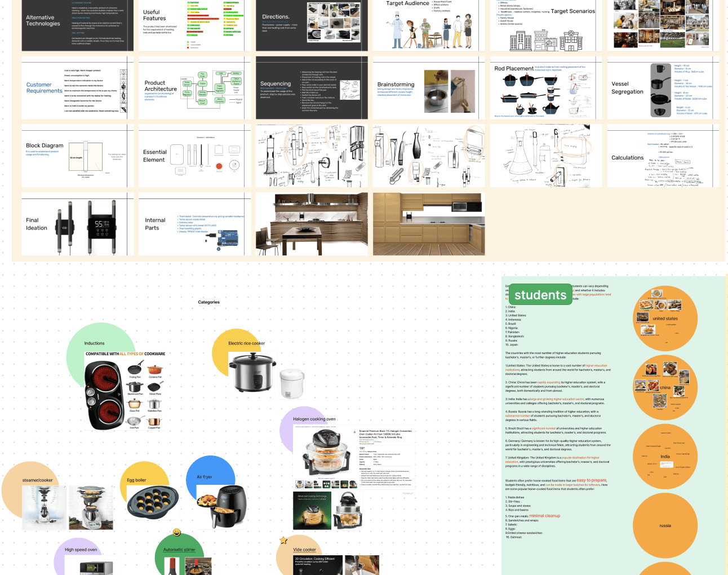Select the yellow Egg boiler circle
Screen dimensions: 728x575
pyautogui.click(x=145, y=486)
